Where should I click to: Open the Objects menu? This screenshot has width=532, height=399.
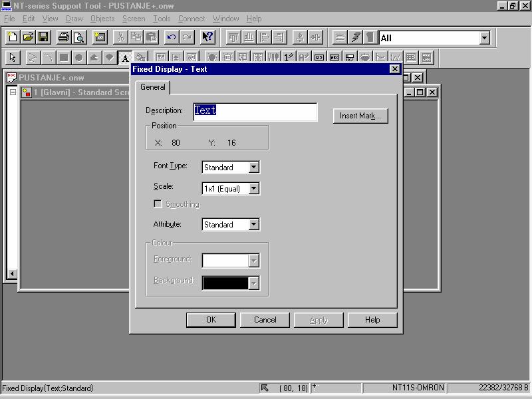pos(102,19)
